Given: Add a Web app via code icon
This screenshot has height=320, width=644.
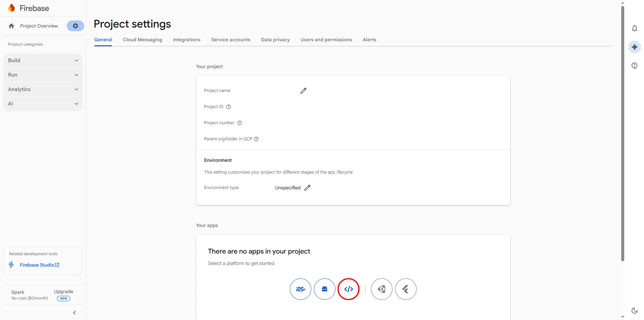Looking at the screenshot, I should tap(348, 289).
